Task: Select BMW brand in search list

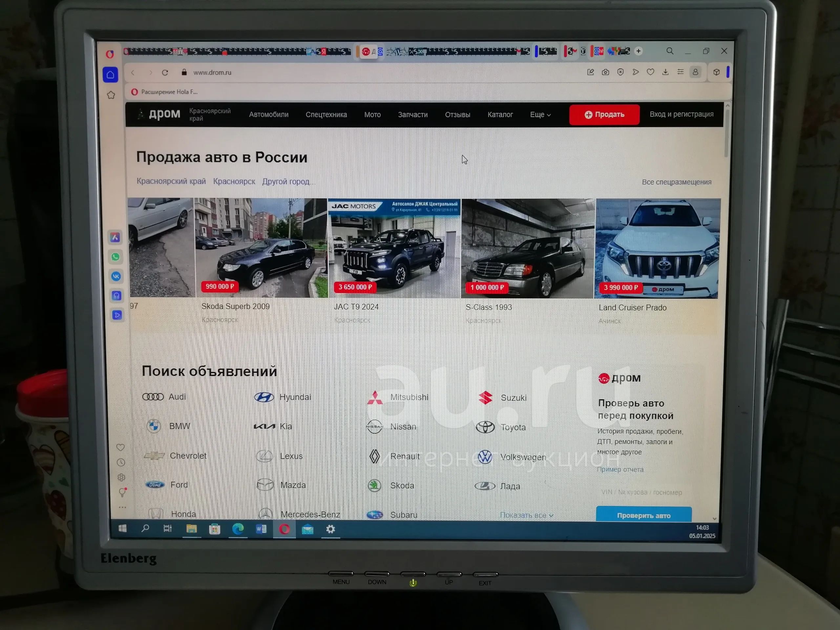Action: [x=168, y=426]
